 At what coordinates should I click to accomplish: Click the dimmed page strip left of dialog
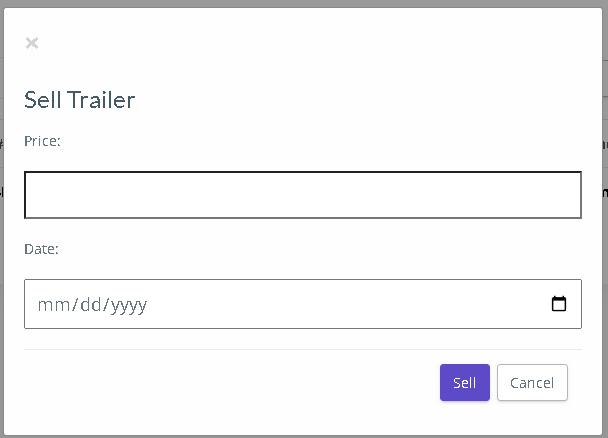click(2, 219)
